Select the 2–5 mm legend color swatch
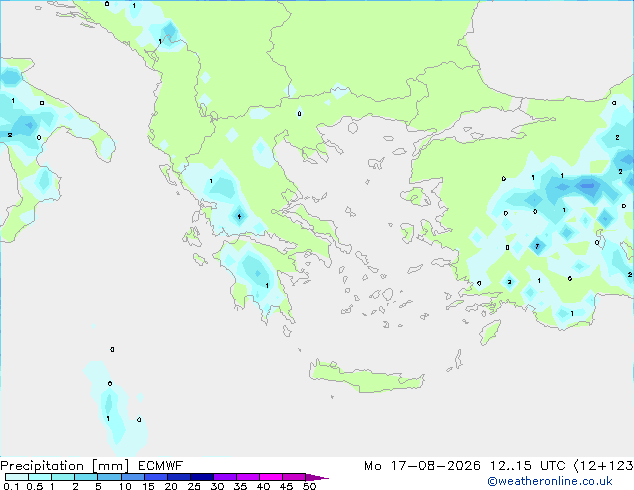This screenshot has height=490, width=634. point(86,477)
